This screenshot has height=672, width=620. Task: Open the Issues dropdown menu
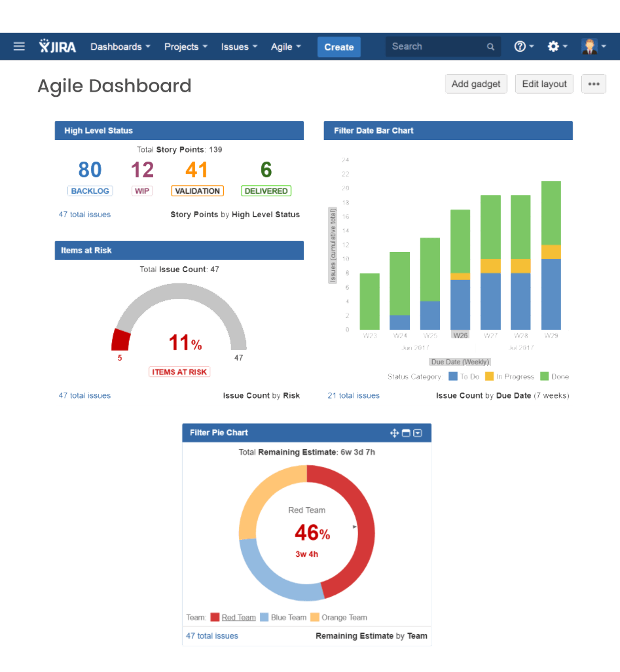(x=238, y=46)
